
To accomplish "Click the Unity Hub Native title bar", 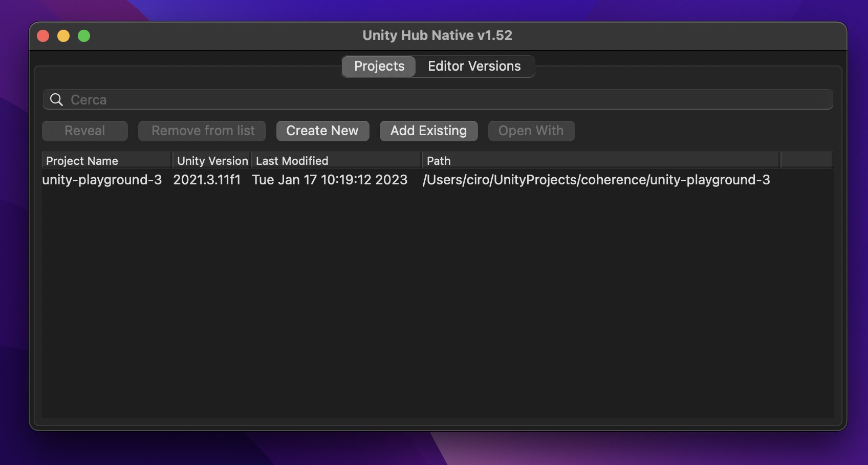I will 437,35.
